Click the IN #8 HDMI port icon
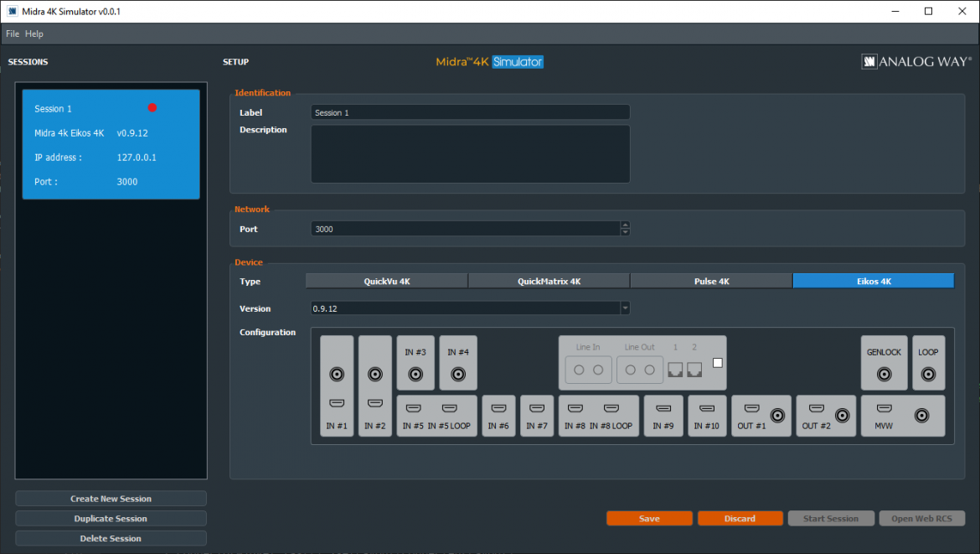The width and height of the screenshot is (980, 554). (x=575, y=408)
